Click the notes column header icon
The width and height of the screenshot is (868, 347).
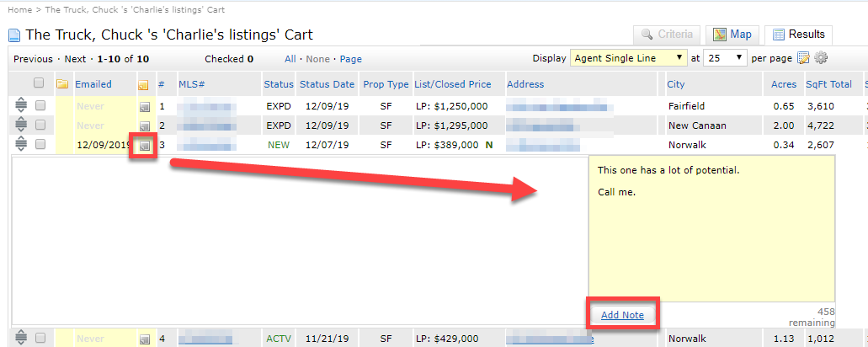143,84
